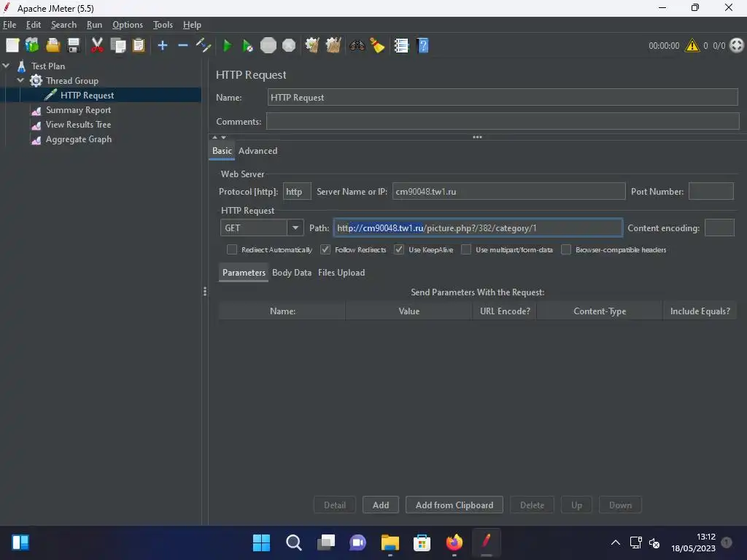Image resolution: width=747 pixels, height=560 pixels.
Task: Switch to the Advanced tab
Action: click(x=258, y=151)
